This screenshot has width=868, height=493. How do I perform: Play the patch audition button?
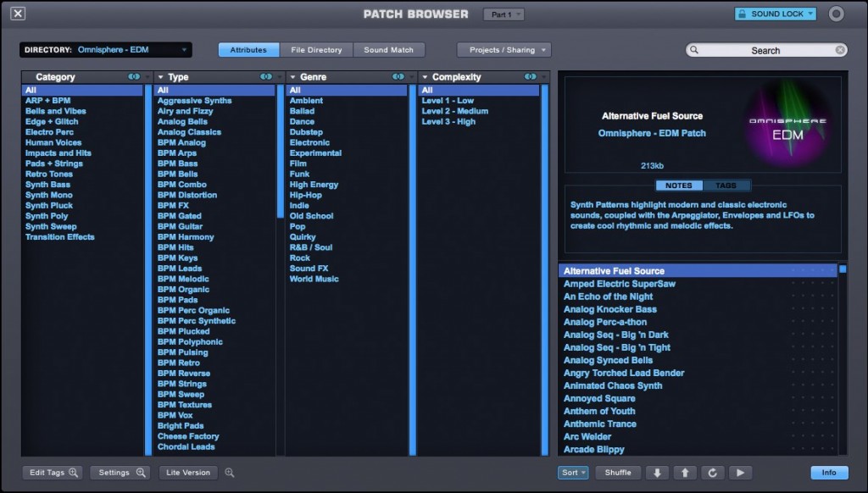pos(740,473)
